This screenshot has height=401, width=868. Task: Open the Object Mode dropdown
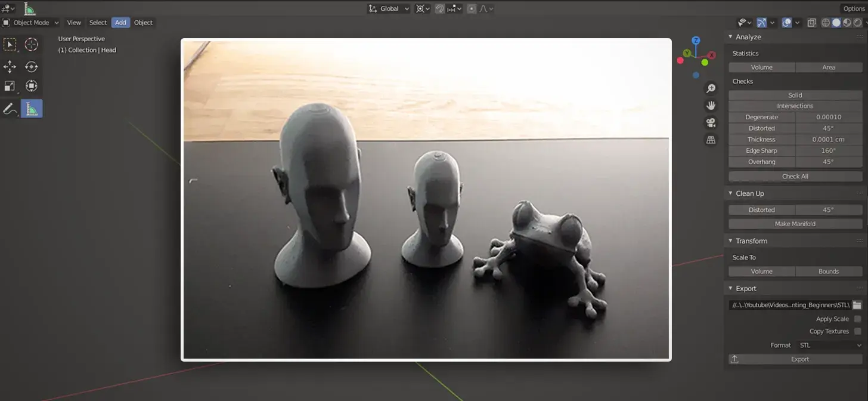pos(31,23)
